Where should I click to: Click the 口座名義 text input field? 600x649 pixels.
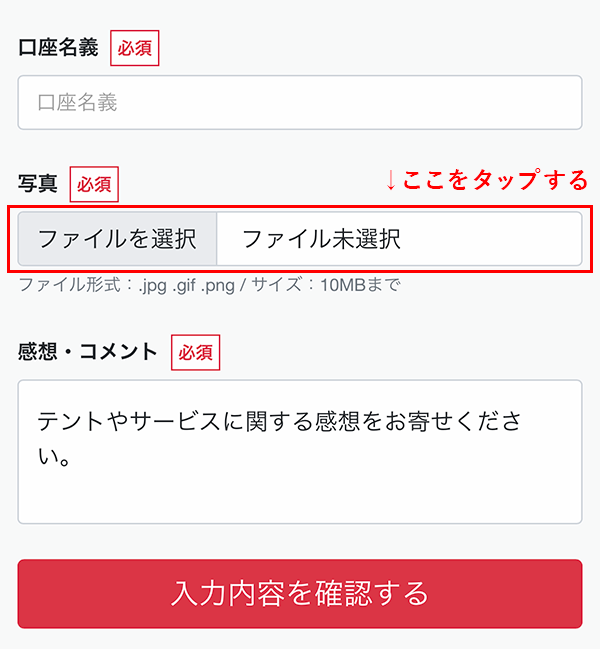coord(300,102)
